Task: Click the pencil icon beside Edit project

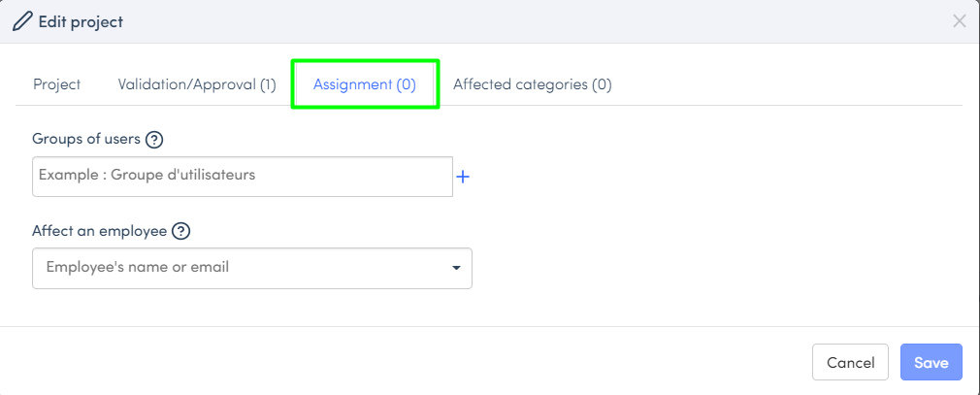Action: (x=22, y=21)
